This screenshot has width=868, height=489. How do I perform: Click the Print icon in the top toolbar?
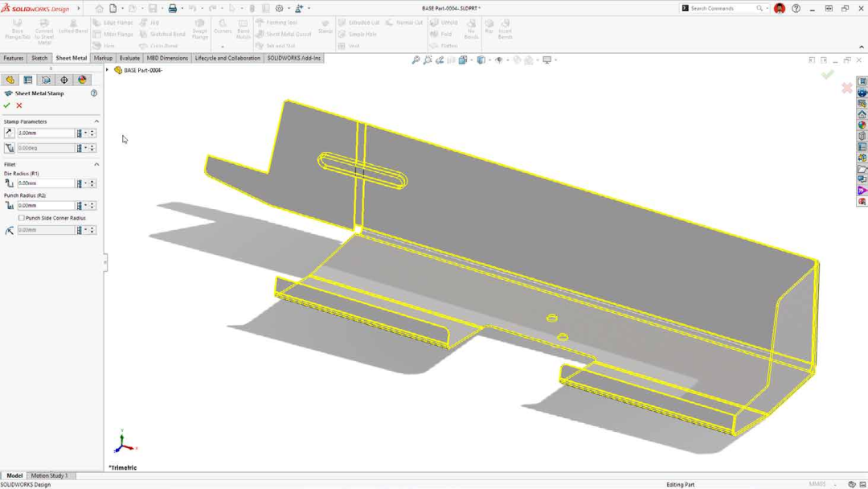point(173,8)
